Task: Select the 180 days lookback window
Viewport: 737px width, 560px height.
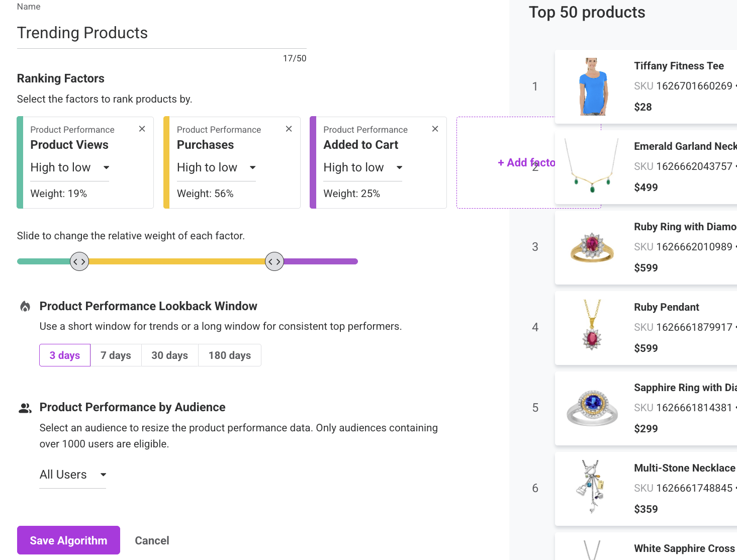Action: click(x=230, y=355)
